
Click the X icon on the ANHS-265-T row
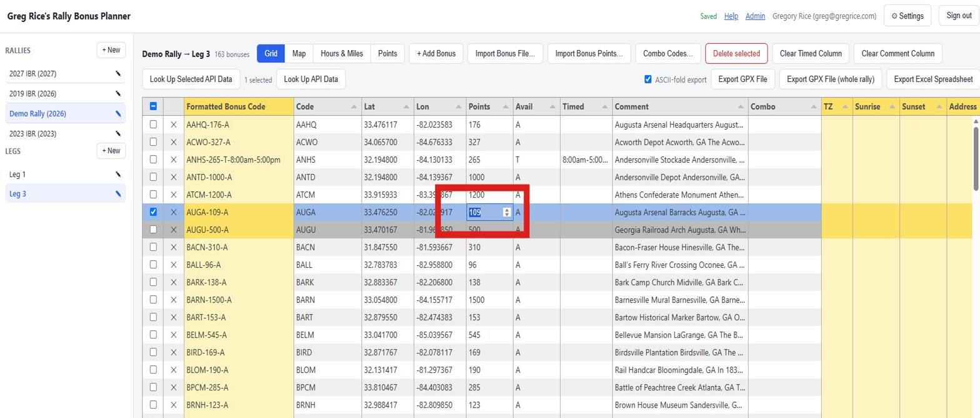(174, 160)
